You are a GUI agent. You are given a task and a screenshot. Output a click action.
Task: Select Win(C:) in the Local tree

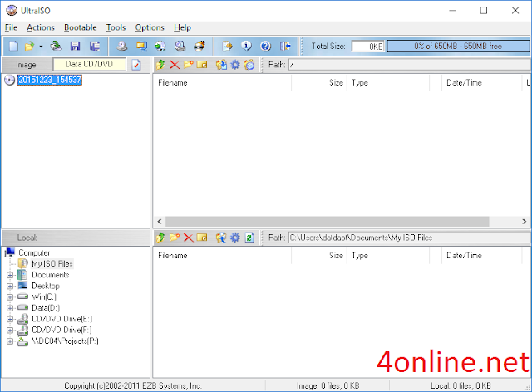[44, 297]
